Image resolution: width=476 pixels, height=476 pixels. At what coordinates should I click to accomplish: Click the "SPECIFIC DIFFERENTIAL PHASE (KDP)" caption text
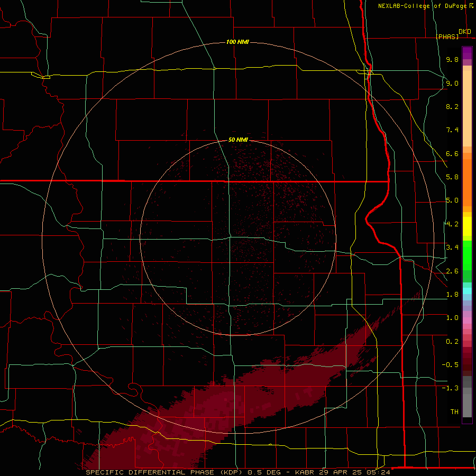pos(165,472)
